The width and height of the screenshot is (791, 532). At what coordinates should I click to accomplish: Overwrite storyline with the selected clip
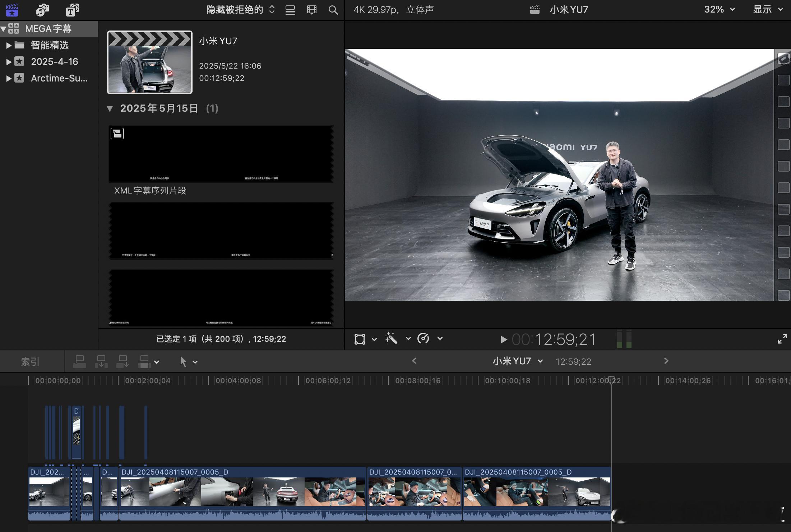click(x=144, y=362)
